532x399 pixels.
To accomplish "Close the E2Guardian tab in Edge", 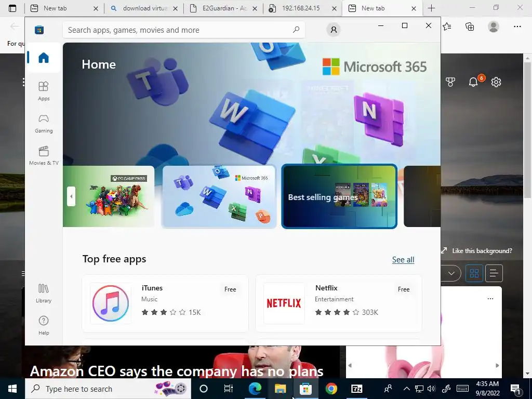I will pyautogui.click(x=255, y=8).
